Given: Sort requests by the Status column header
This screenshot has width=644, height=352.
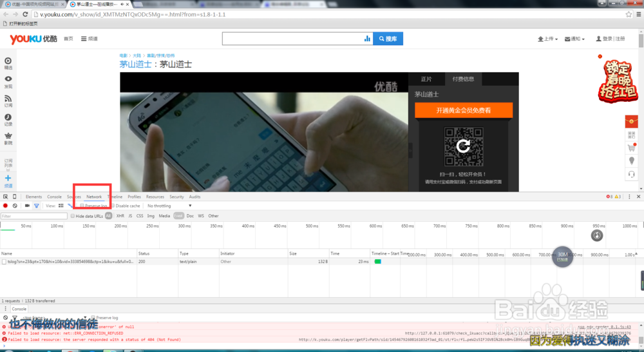Looking at the screenshot, I should [x=158, y=254].
